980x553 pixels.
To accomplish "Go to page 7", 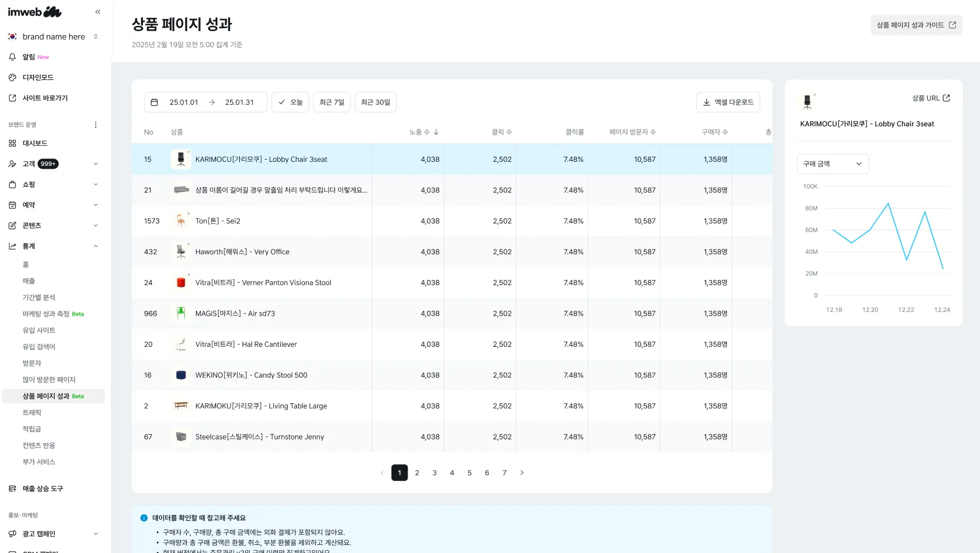I will tap(504, 473).
